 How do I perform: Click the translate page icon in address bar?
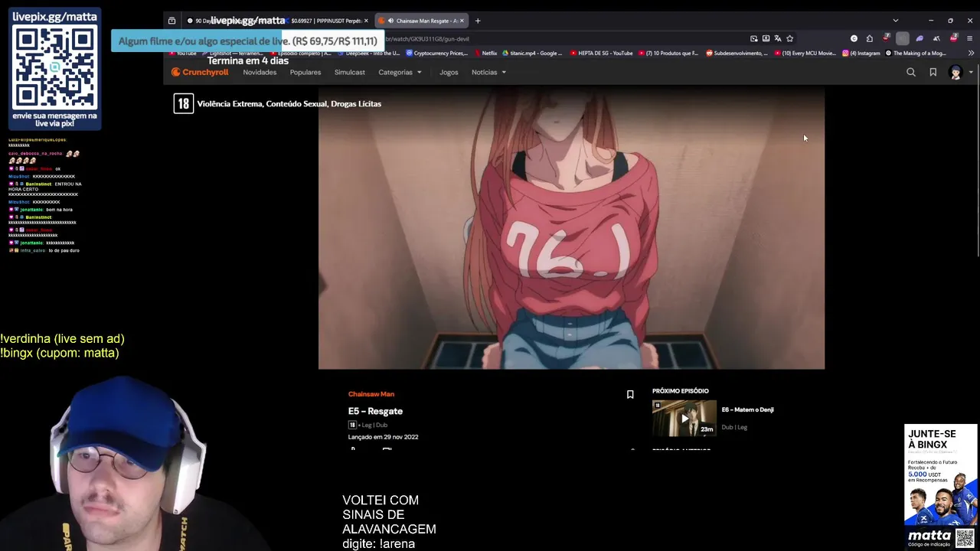pyautogui.click(x=778, y=38)
